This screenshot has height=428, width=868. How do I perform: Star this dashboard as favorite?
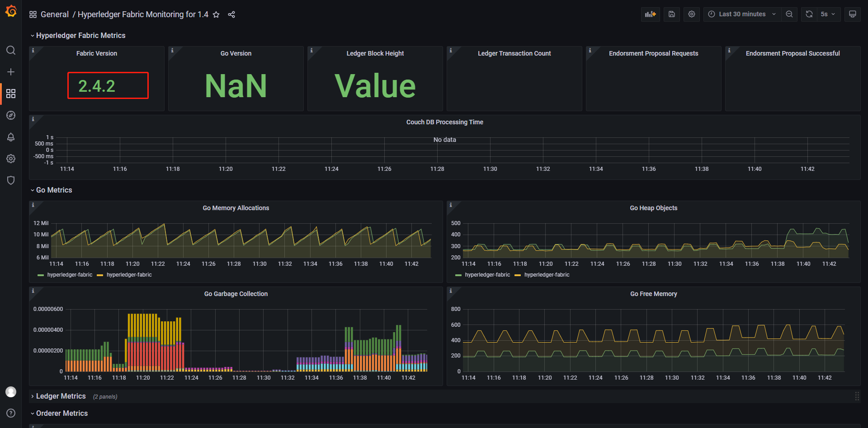click(x=216, y=14)
